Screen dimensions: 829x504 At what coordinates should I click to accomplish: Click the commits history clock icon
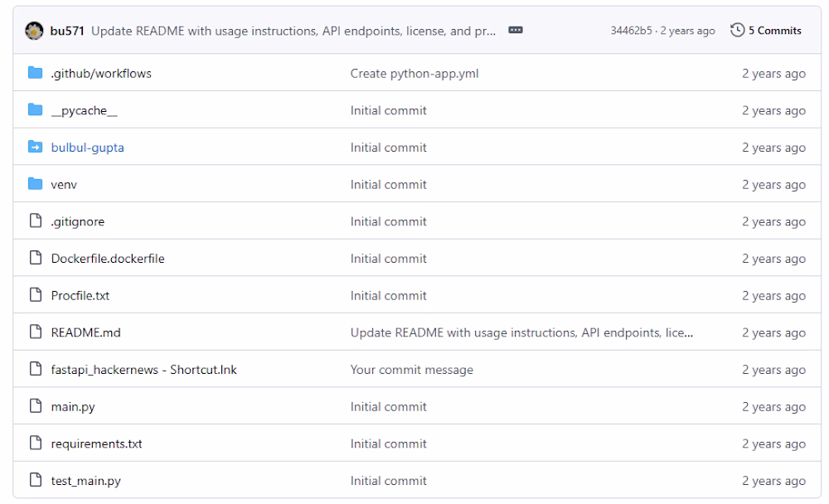pyautogui.click(x=737, y=31)
